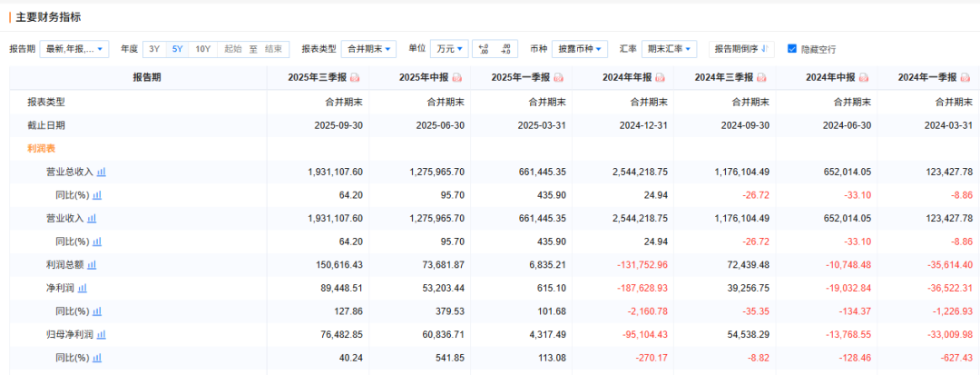Show chart for 营业收入 row
Screen dimensions: 980x375
pos(92,218)
